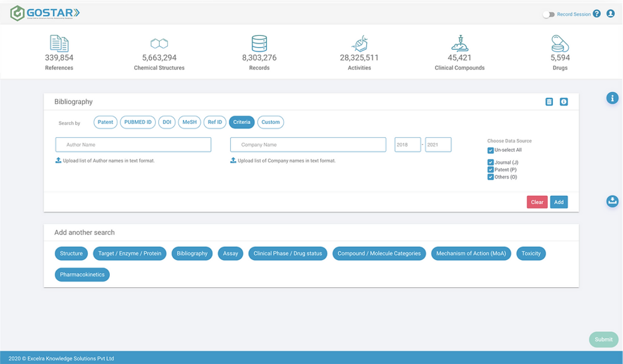Add another Bibliography search
The width and height of the screenshot is (623, 364).
coord(192,253)
